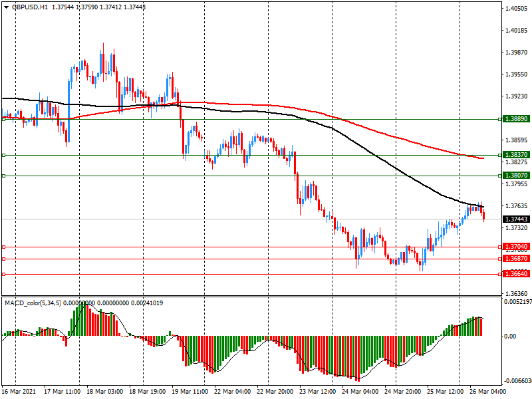
Task: Click the red 1.36870 price tag
Action: 516,259
